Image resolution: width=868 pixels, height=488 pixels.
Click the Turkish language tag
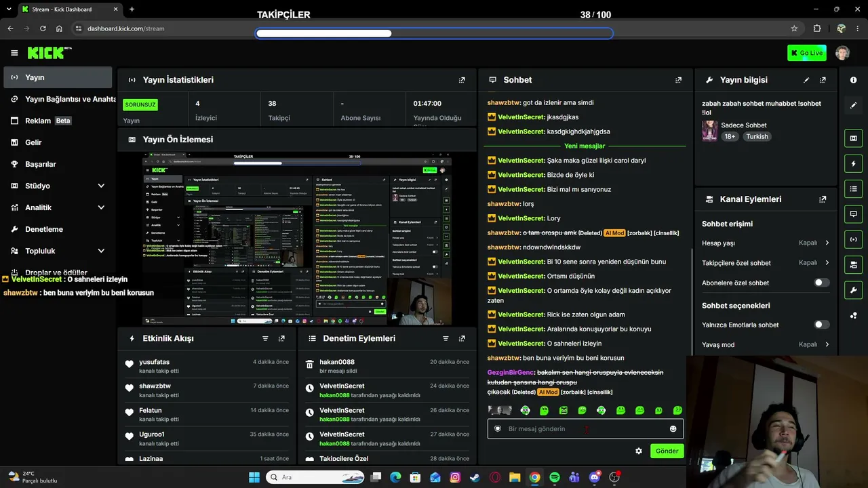pos(757,136)
